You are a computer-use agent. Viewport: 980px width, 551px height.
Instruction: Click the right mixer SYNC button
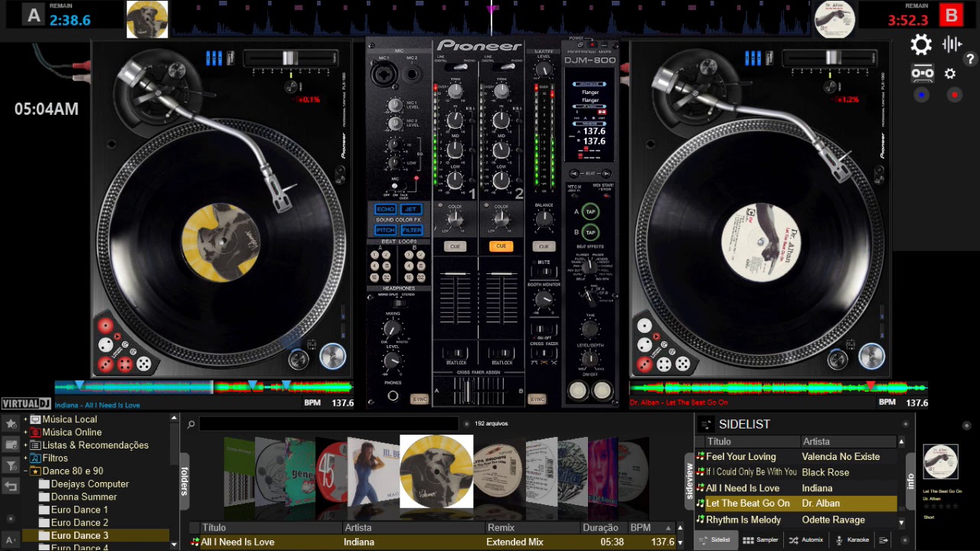pyautogui.click(x=537, y=399)
